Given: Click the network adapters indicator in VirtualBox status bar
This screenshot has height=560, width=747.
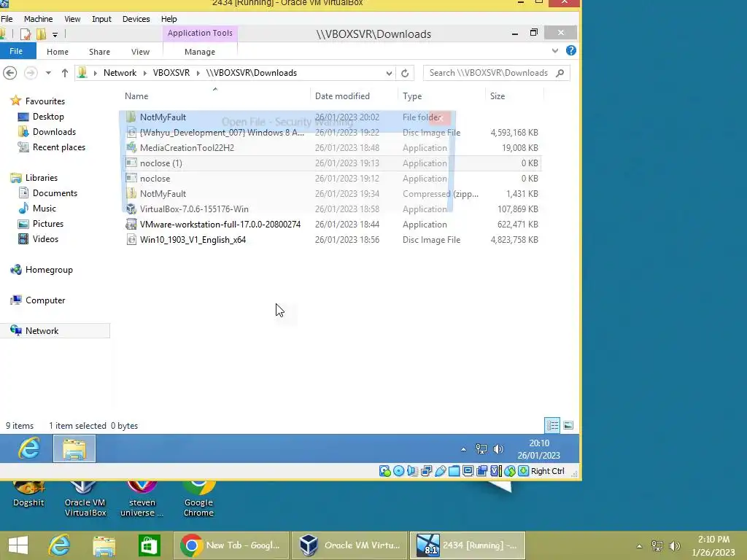Looking at the screenshot, I should tap(426, 471).
